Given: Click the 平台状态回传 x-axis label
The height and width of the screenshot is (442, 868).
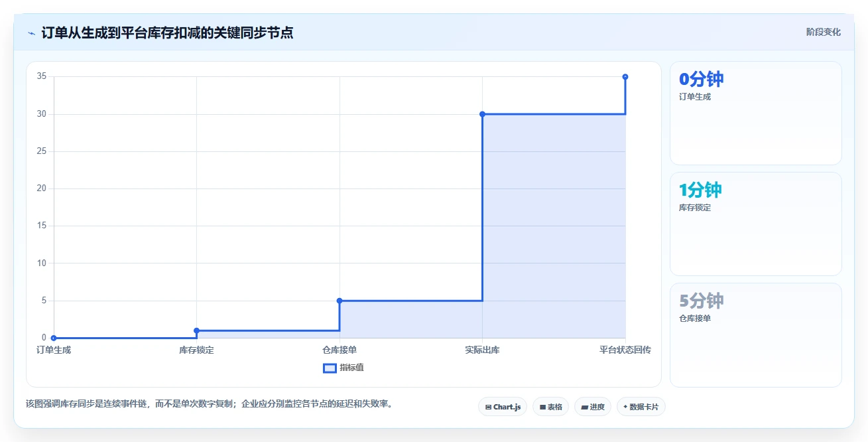Looking at the screenshot, I should (x=625, y=350).
